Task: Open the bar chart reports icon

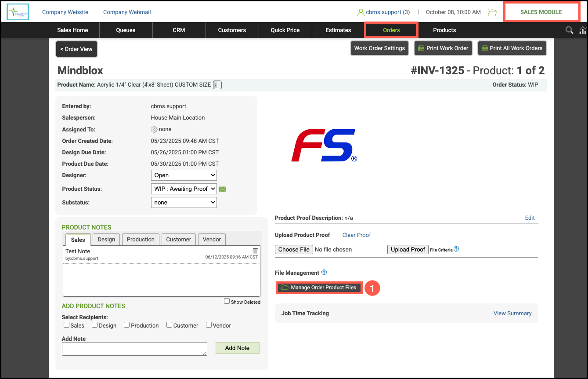Action: (x=583, y=30)
